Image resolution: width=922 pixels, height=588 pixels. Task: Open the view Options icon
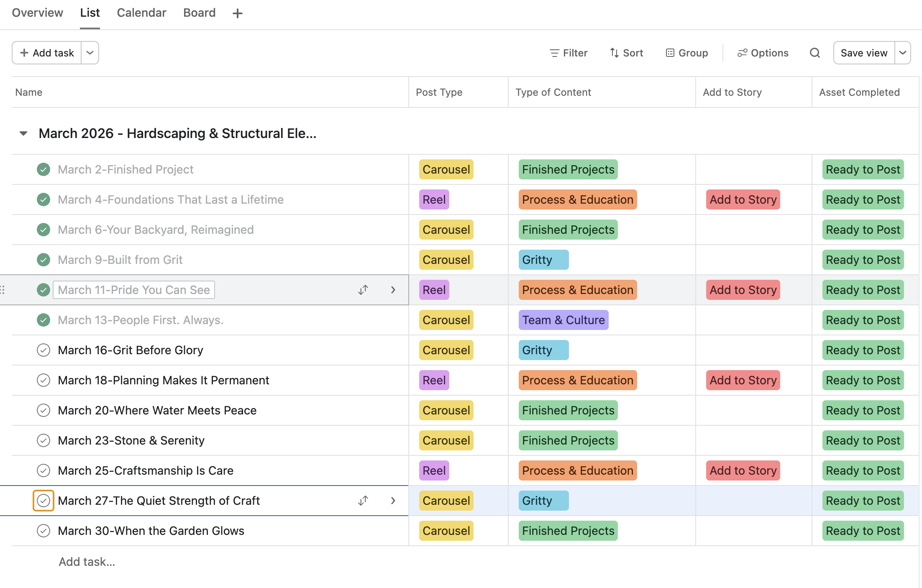[x=742, y=53]
